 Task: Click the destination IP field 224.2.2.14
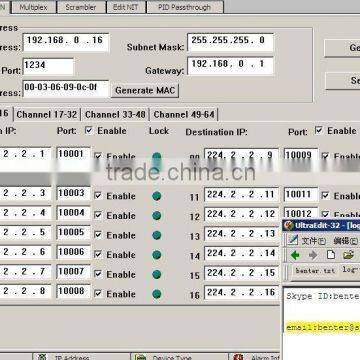coord(241,254)
